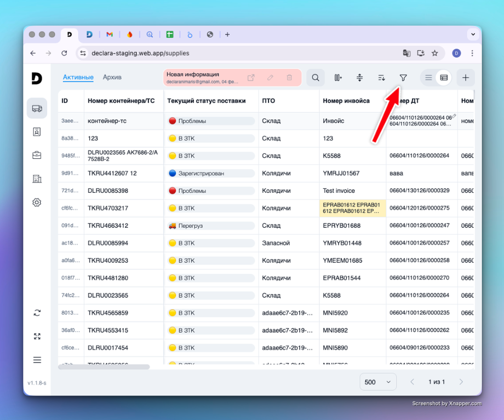Open the sort order icon

tap(381, 78)
